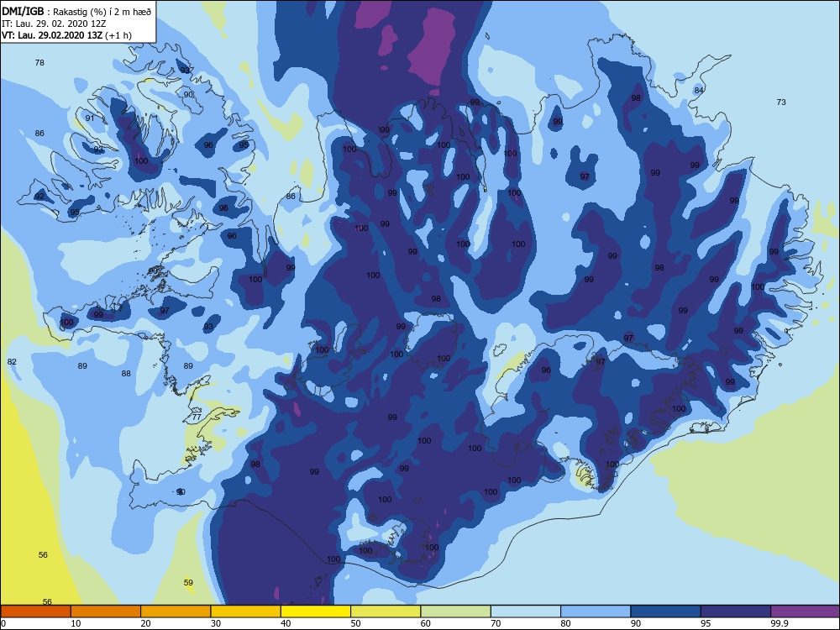Screen dimensions: 840x630
Task: Click the legend tick label 99.9
Action: click(779, 623)
